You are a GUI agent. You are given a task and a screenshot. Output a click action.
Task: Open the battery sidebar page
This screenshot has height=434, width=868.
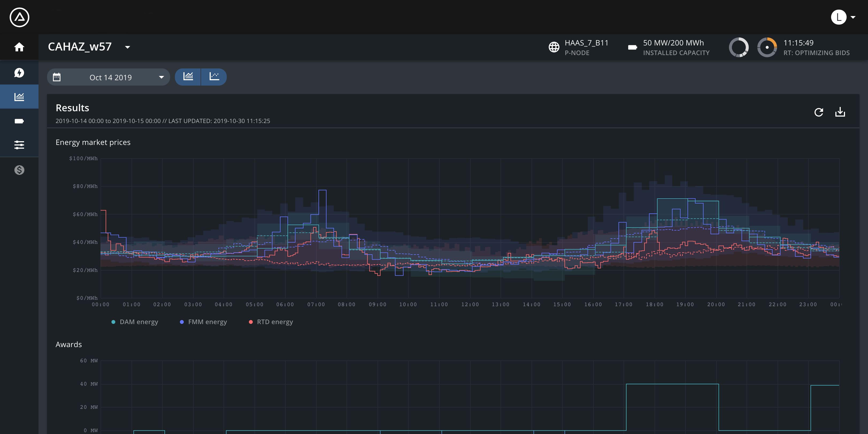coord(19,121)
